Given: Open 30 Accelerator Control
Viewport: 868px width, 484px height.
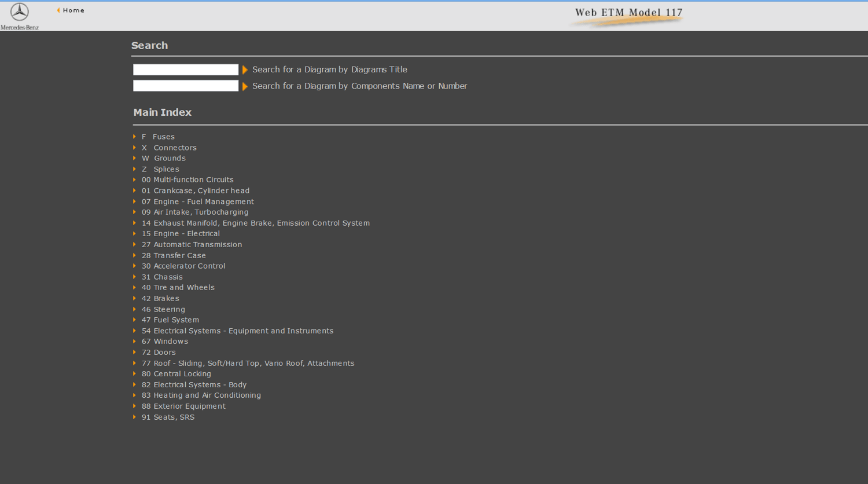Looking at the screenshot, I should click(x=183, y=266).
